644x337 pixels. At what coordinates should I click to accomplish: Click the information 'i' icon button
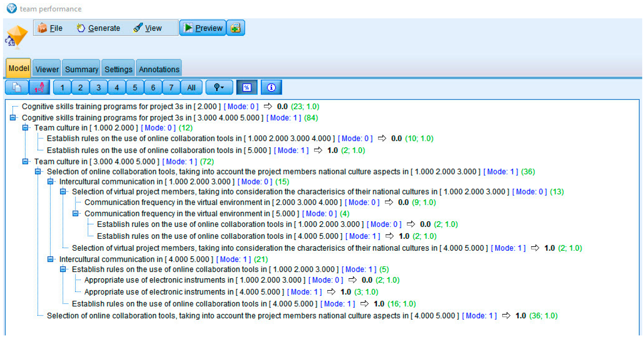[x=271, y=88]
